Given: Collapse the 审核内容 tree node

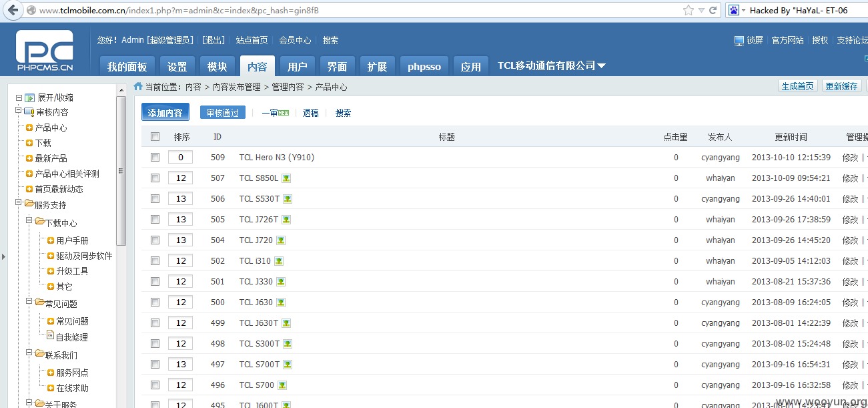Looking at the screenshot, I should 19,112.
